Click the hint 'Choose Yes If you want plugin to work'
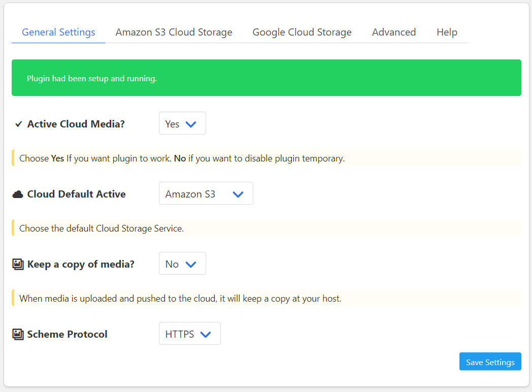 [267, 158]
